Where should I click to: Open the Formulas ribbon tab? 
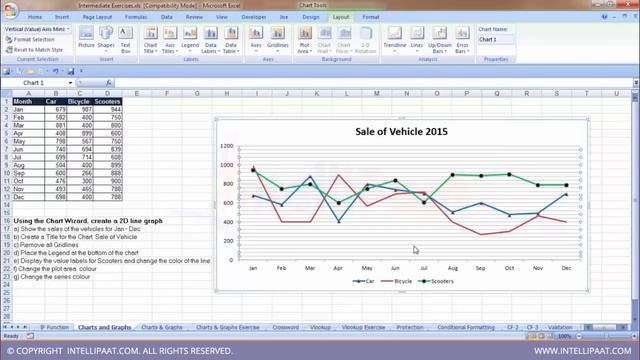(136, 17)
